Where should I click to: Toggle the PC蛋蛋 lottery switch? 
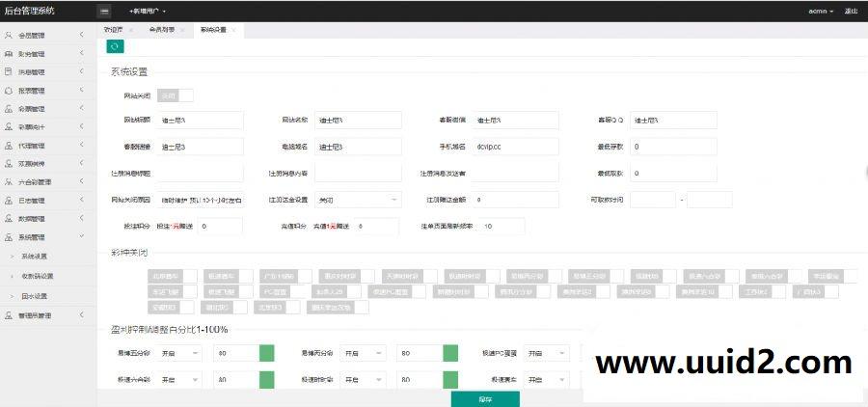(x=283, y=291)
